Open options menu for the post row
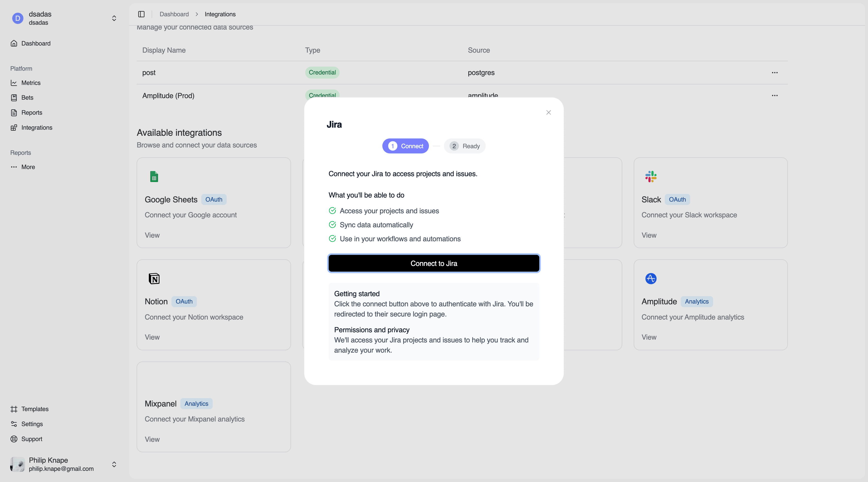 point(775,72)
